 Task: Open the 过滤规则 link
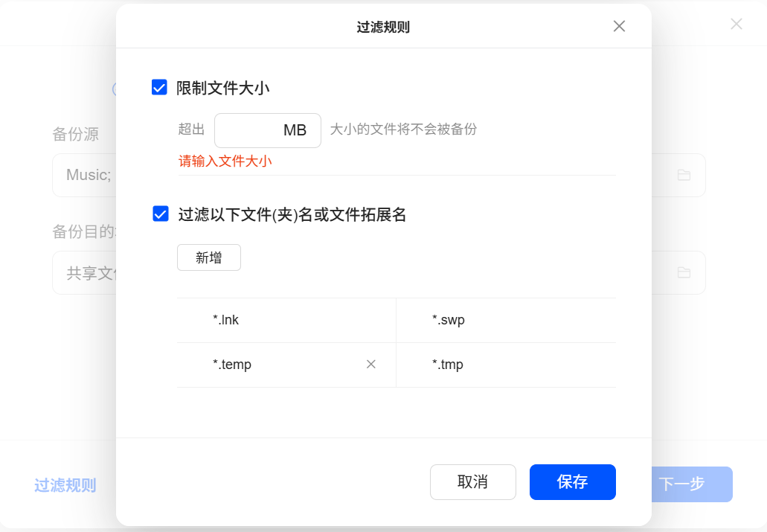click(x=65, y=485)
